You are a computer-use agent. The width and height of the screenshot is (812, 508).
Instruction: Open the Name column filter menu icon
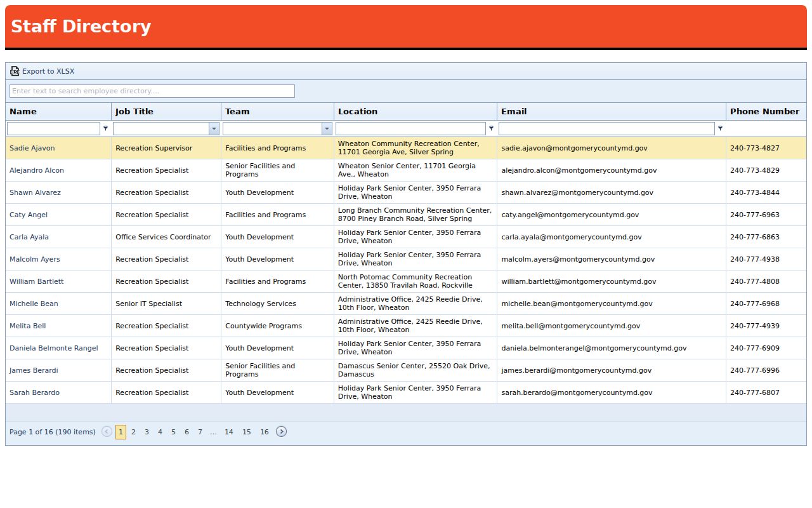click(x=105, y=128)
